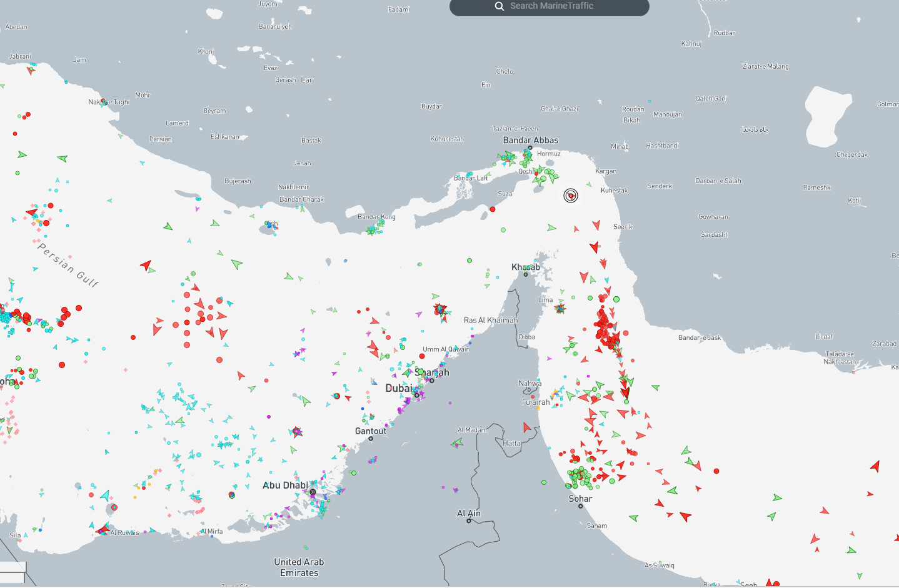Screen dimensions: 899x588
Task: Click the Lar town label
Action: (306, 80)
